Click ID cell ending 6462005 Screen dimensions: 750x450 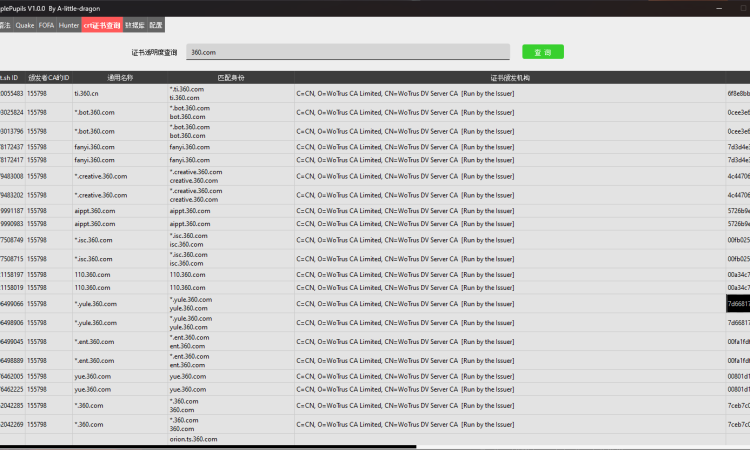tap(12, 376)
